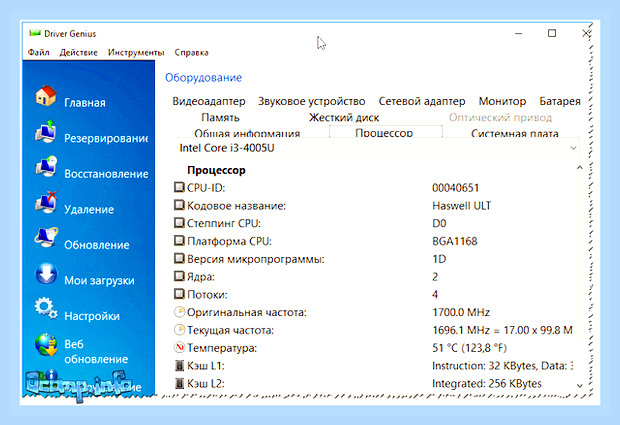
Task: Click the chip icon beside CPU-ID
Action: coord(179,187)
